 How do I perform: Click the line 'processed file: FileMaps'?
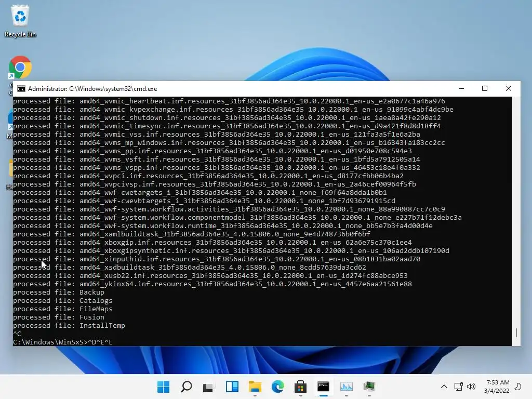(63, 309)
